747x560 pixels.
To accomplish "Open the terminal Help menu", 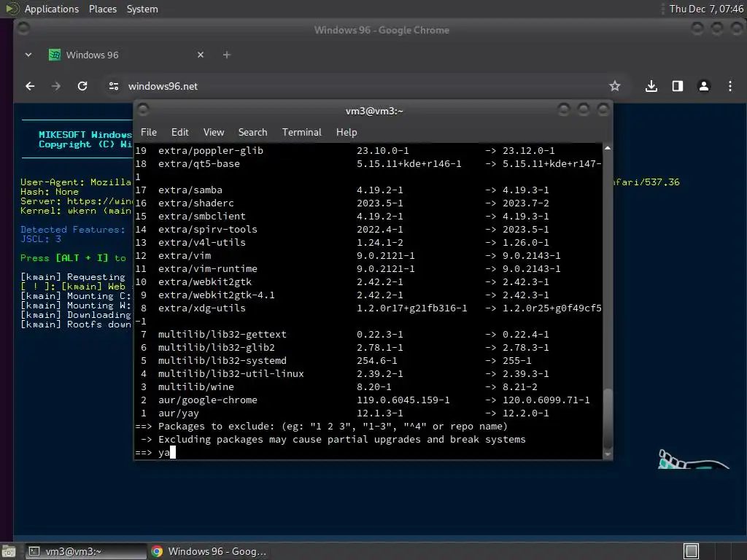I will pos(347,132).
